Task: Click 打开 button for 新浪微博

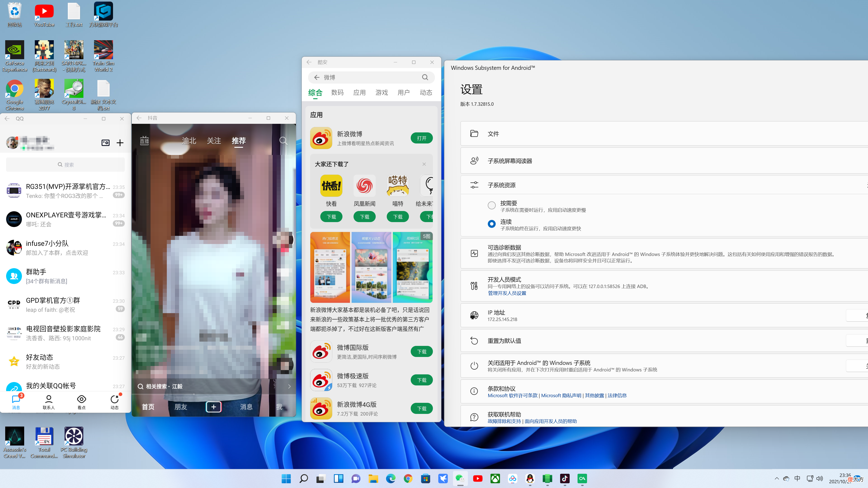Action: pos(422,138)
